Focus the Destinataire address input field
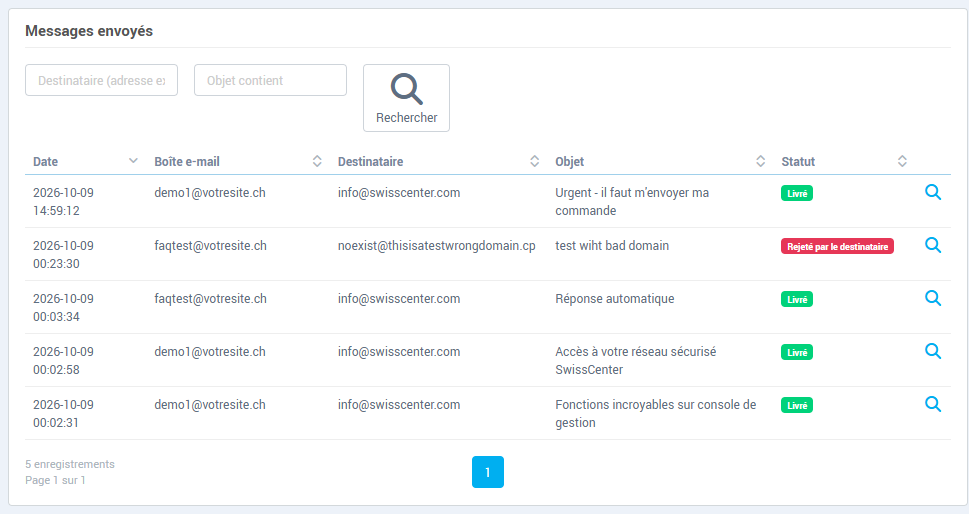This screenshot has height=514, width=969. (x=101, y=80)
